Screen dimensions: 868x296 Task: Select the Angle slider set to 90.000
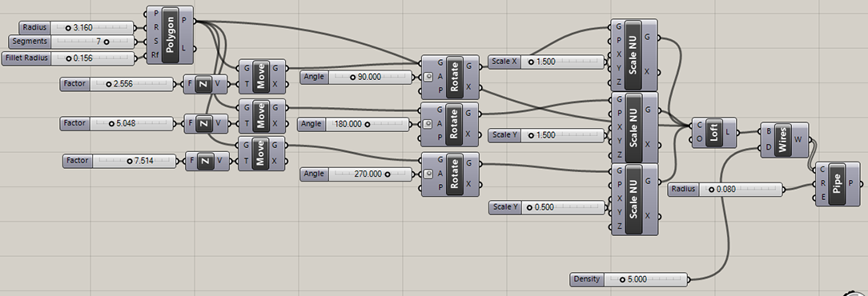357,78
